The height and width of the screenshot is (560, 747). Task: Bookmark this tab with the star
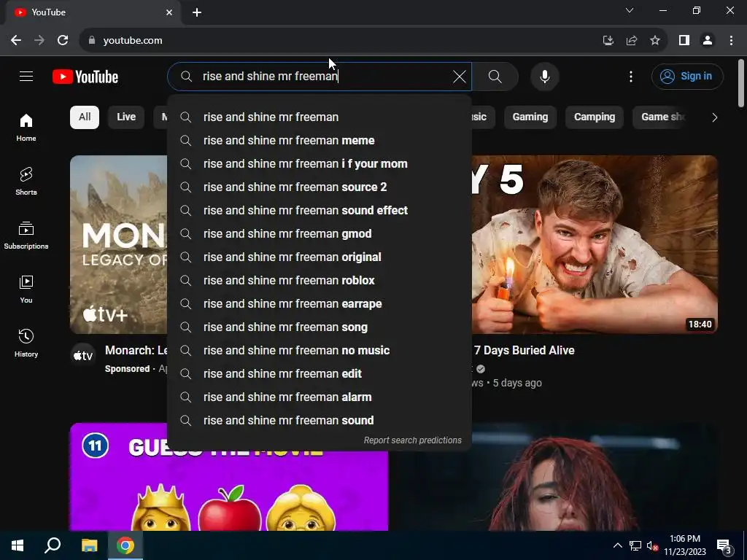coord(655,41)
